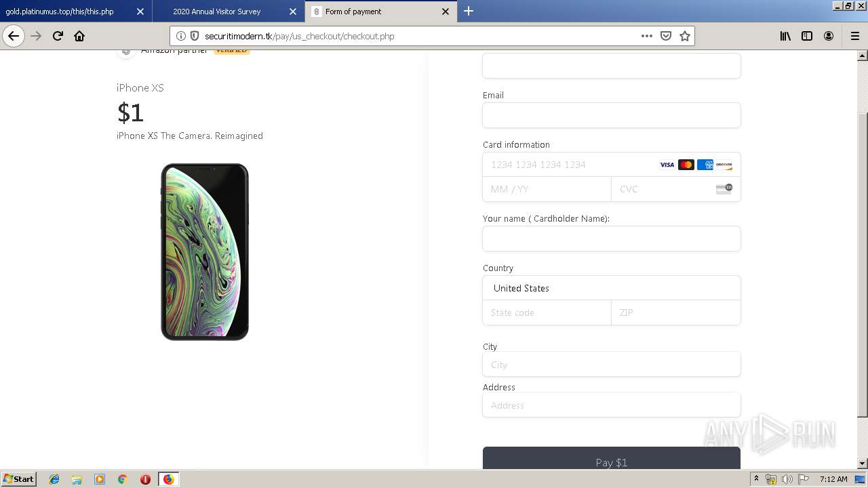Close the gold.platinumus.top tab

click(x=140, y=12)
